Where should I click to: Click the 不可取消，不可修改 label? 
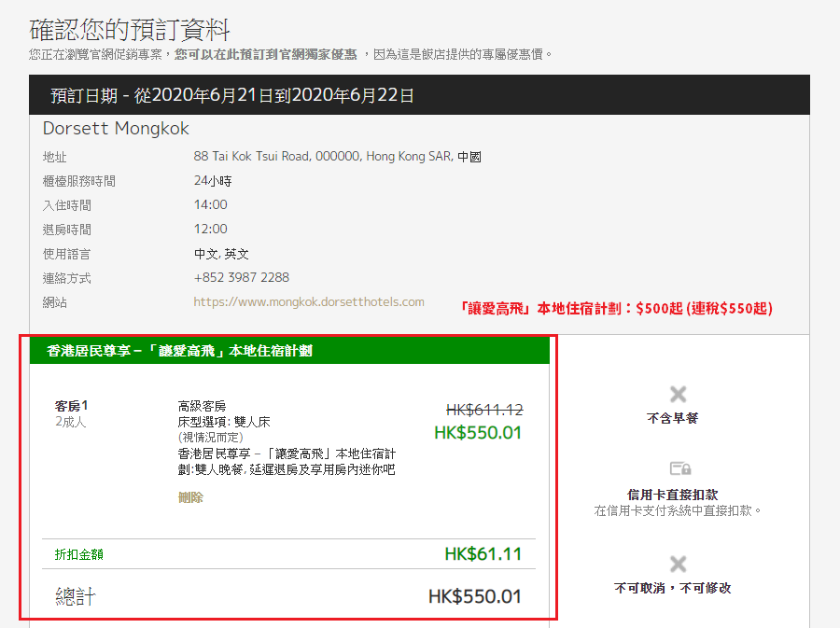(672, 588)
